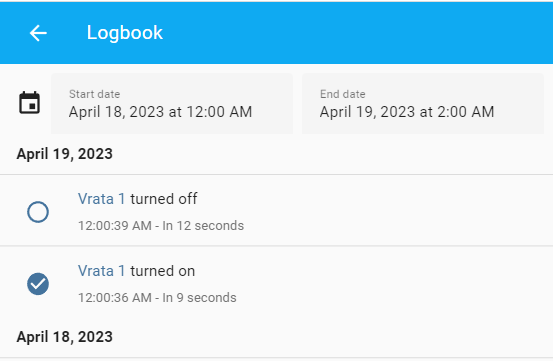This screenshot has width=553, height=361.
Task: Select the 12:00:36 AM timestamp line
Action: (157, 298)
